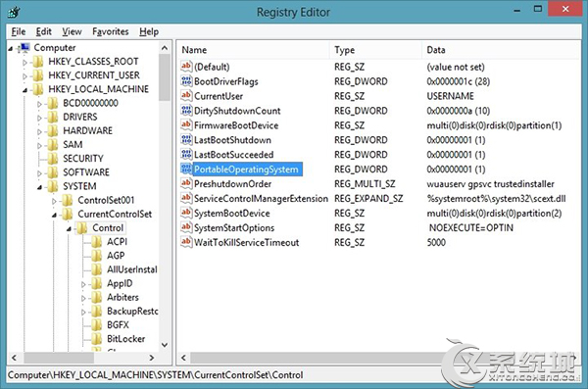Click the PortableOperatingSystem DWORD icon
588x389 pixels.
click(186, 170)
